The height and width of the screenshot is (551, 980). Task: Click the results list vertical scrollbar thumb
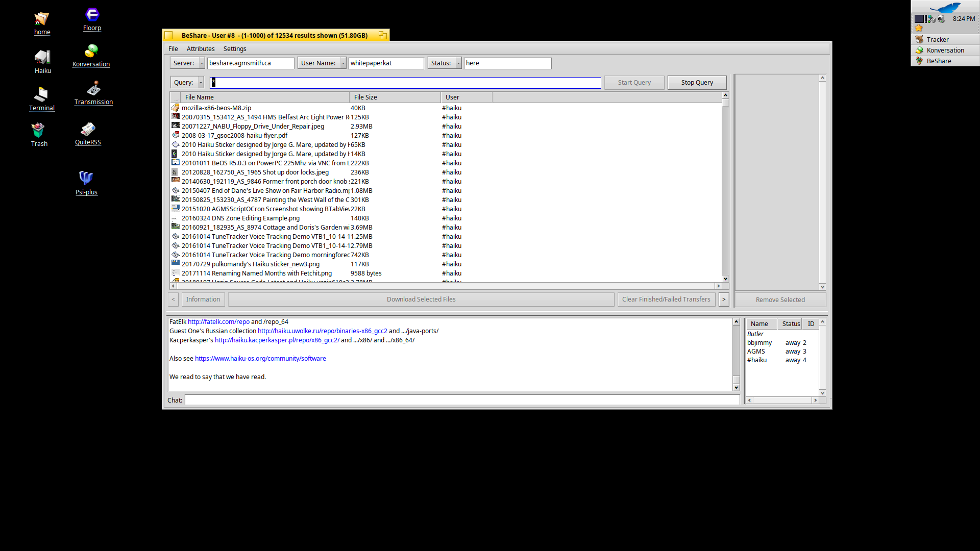click(x=725, y=103)
